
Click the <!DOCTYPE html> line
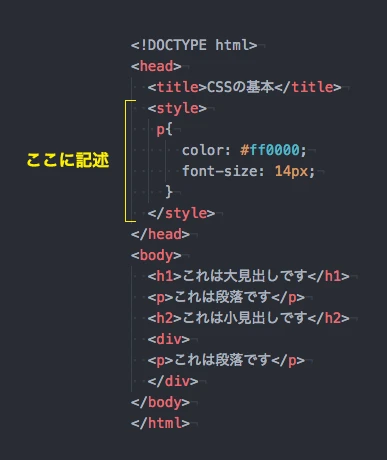(x=194, y=45)
